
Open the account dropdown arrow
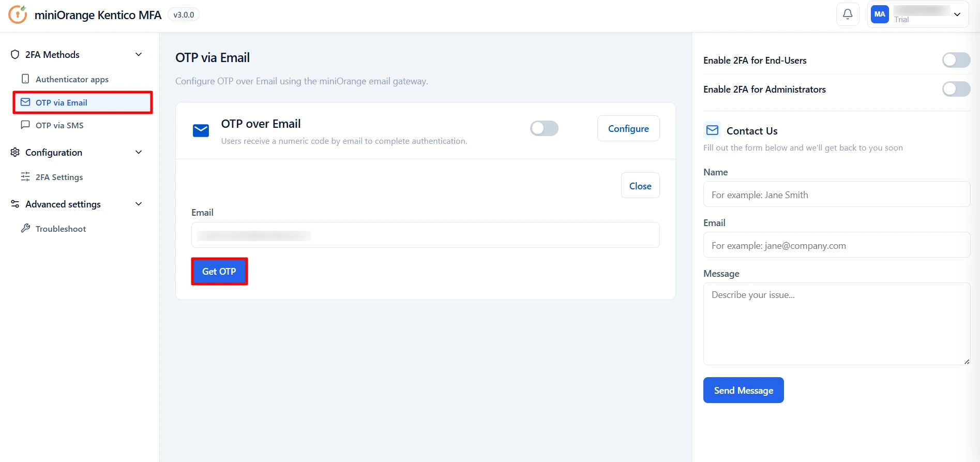[x=957, y=14]
